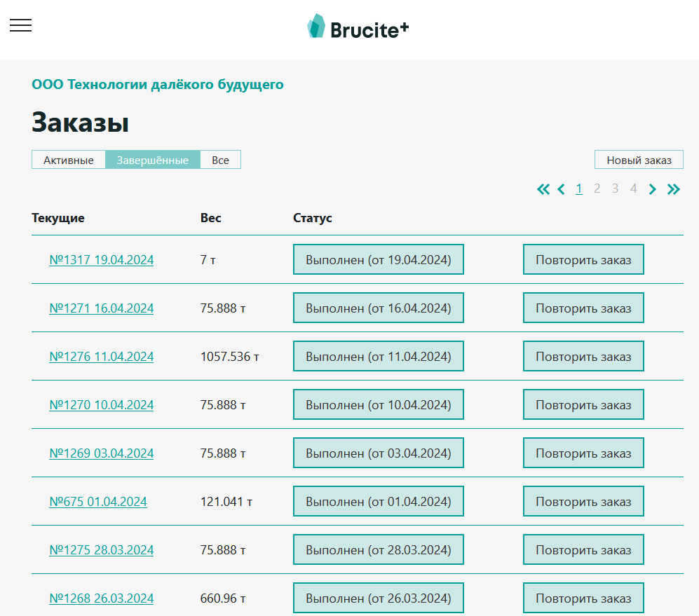Repeat order №1269 with Повторить заказ
Viewport: 699px width, 616px height.
click(x=583, y=453)
